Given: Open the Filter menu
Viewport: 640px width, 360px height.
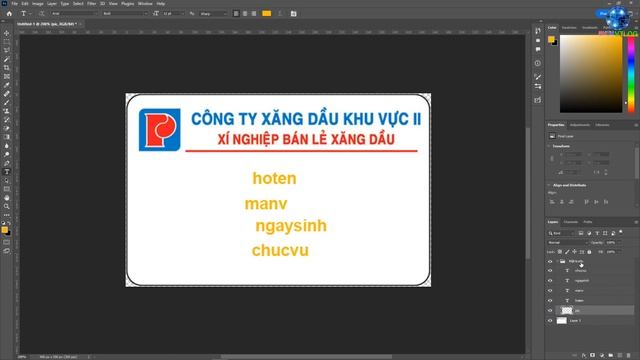Looking at the screenshot, I should 92,4.
